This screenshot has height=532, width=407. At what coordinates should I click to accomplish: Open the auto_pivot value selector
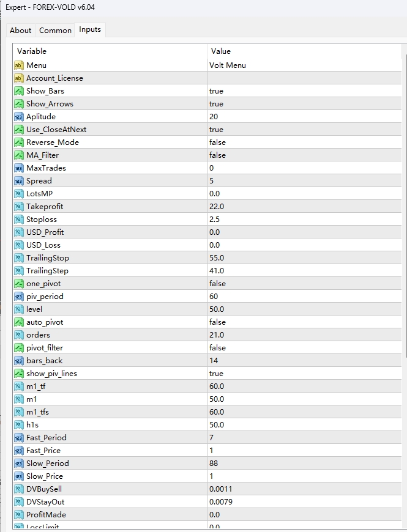click(275, 322)
